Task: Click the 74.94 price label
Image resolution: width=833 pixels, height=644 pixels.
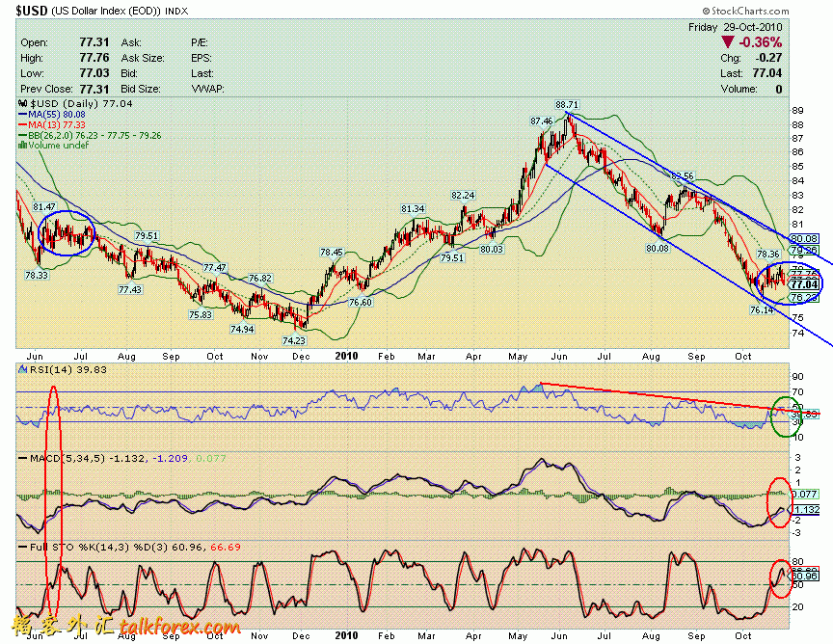Action: tap(242, 329)
